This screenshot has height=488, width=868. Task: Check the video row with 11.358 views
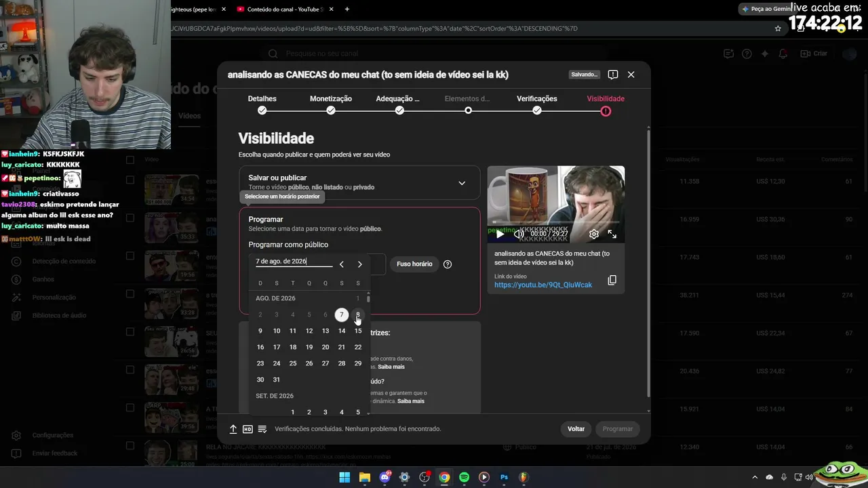click(x=130, y=180)
